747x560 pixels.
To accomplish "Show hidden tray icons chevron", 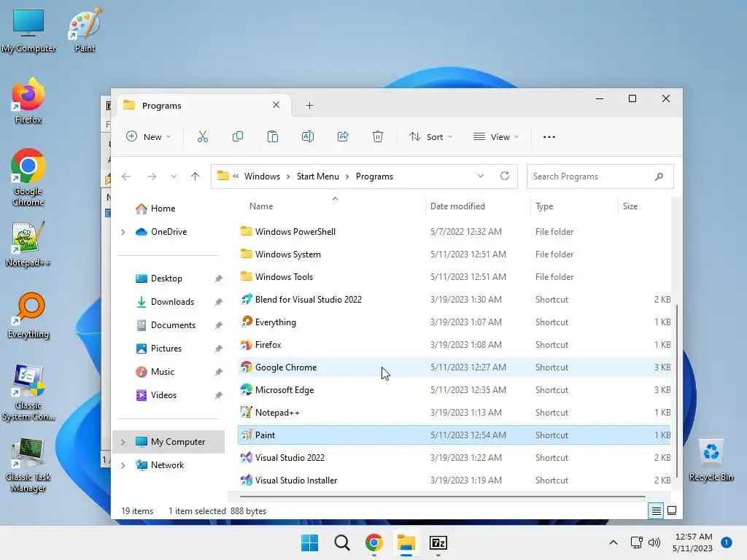I will click(613, 542).
